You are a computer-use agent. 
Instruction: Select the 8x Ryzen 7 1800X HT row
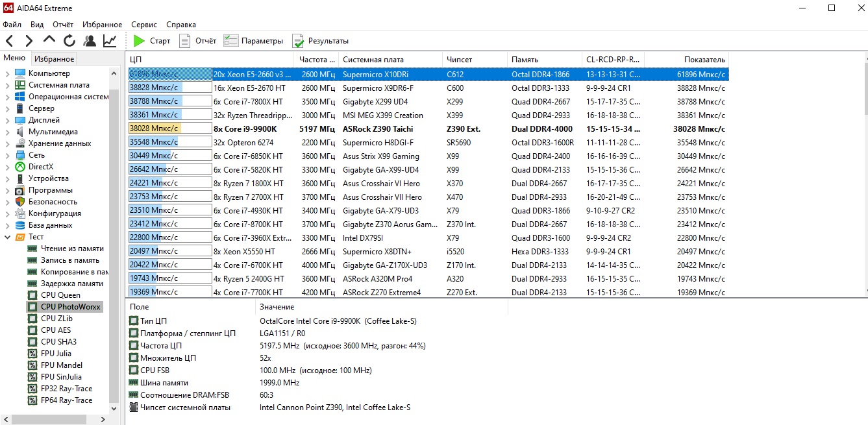(x=427, y=183)
